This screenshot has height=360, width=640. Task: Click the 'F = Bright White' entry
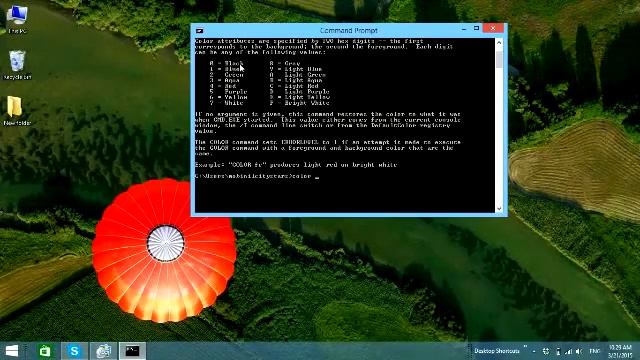[300, 103]
